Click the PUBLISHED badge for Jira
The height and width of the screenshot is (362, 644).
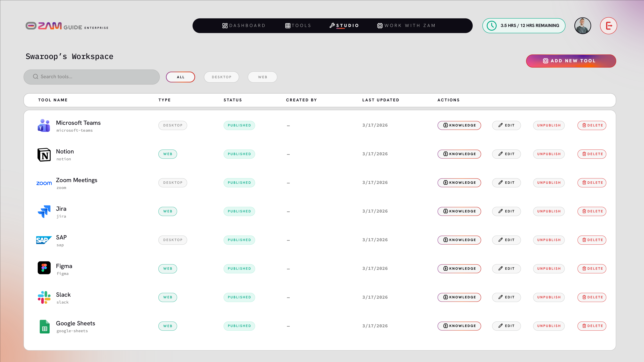[239, 211]
